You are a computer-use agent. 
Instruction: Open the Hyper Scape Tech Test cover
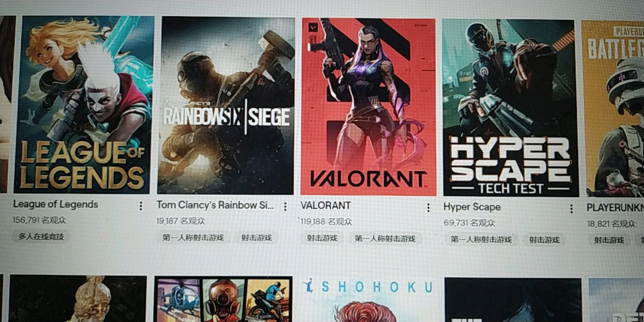point(510,108)
